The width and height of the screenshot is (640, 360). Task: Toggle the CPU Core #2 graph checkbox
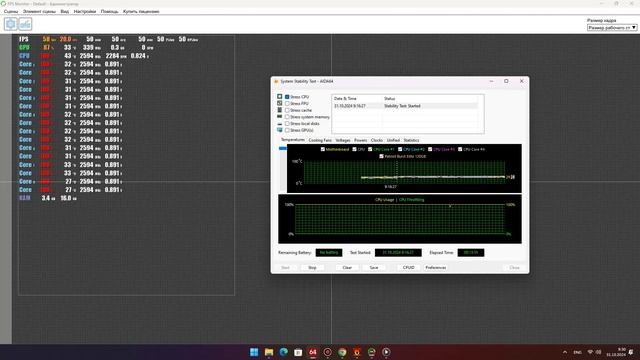pos(400,149)
